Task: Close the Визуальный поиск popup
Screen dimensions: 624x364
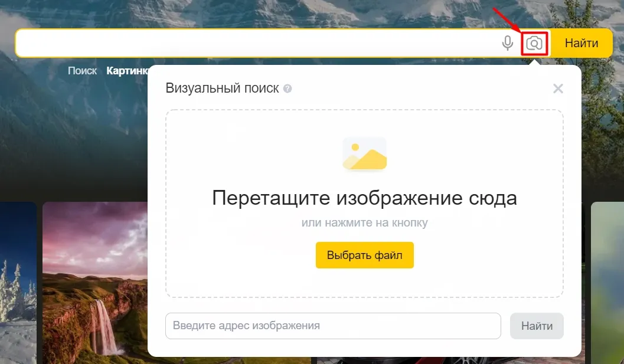Action: (558, 88)
